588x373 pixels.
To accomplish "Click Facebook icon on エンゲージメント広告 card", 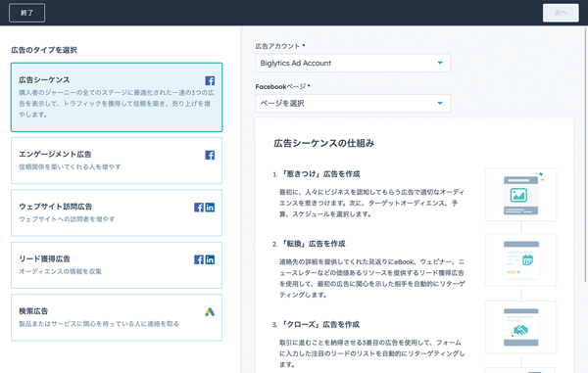I will point(210,155).
